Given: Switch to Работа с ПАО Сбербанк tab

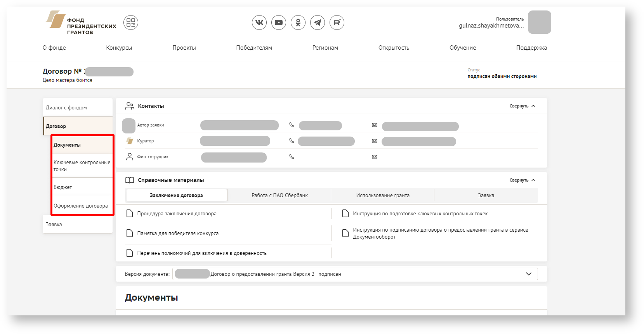Looking at the screenshot, I should click(x=279, y=196).
